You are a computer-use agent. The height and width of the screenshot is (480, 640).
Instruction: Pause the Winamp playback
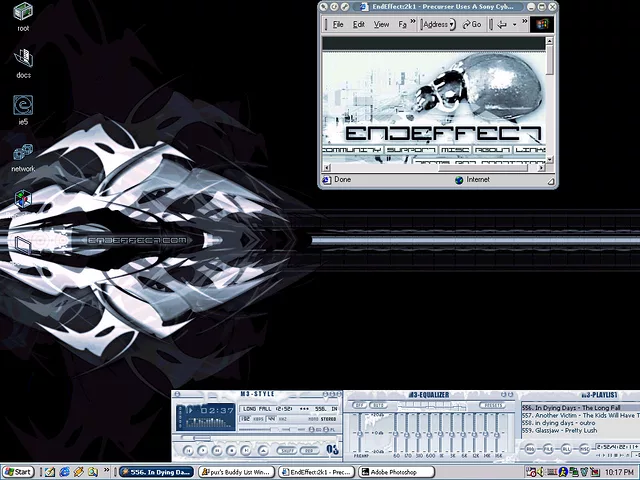217,451
